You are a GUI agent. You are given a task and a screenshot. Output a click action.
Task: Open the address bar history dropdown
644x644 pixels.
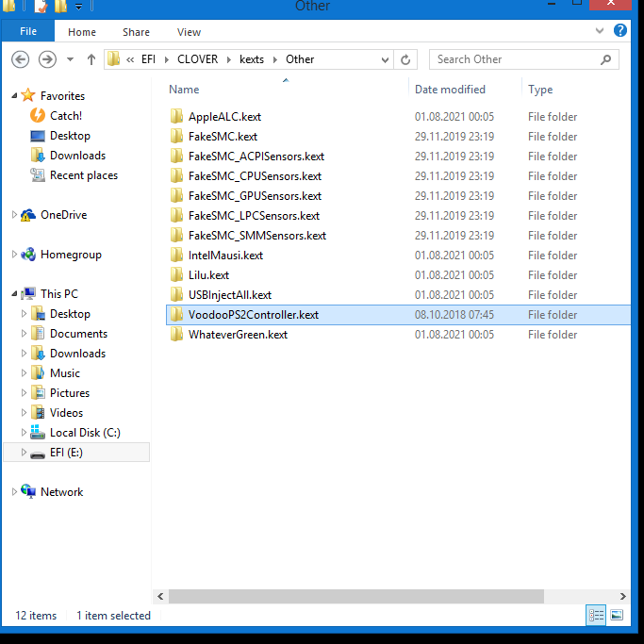point(385,60)
